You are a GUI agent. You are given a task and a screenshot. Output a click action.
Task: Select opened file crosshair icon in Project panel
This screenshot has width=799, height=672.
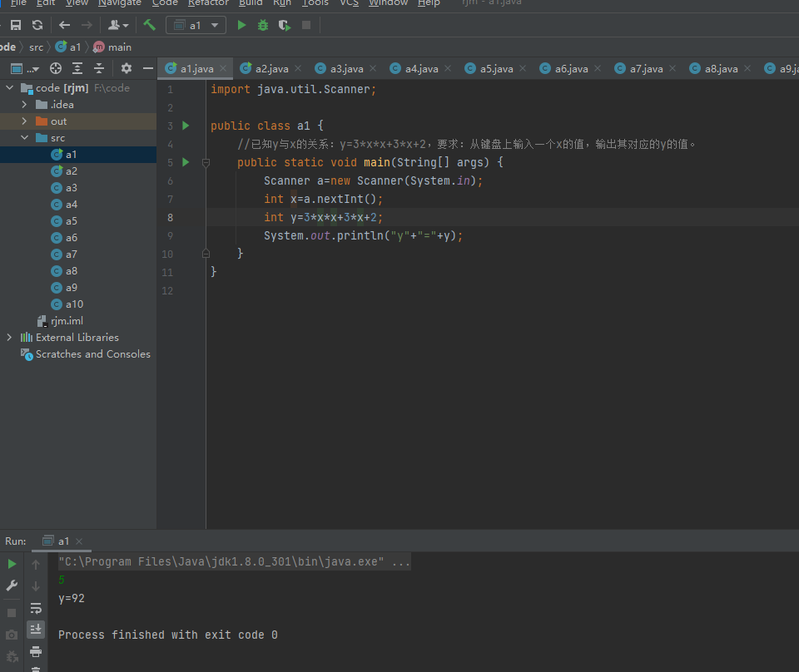point(56,68)
